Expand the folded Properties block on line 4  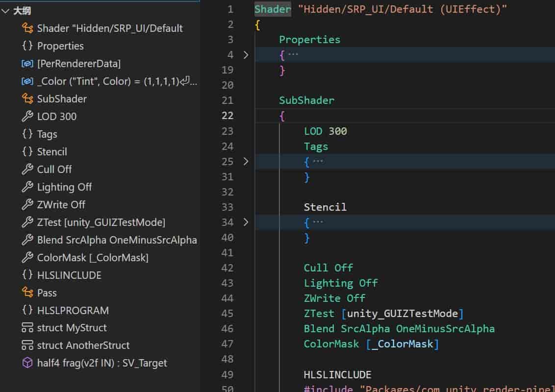(246, 55)
